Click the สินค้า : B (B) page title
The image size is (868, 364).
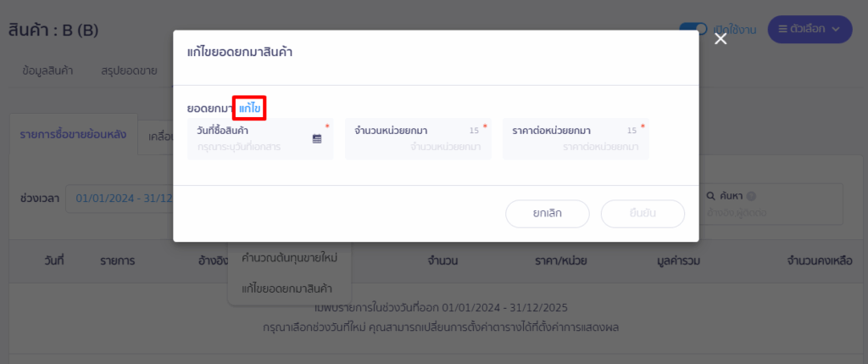click(x=53, y=31)
